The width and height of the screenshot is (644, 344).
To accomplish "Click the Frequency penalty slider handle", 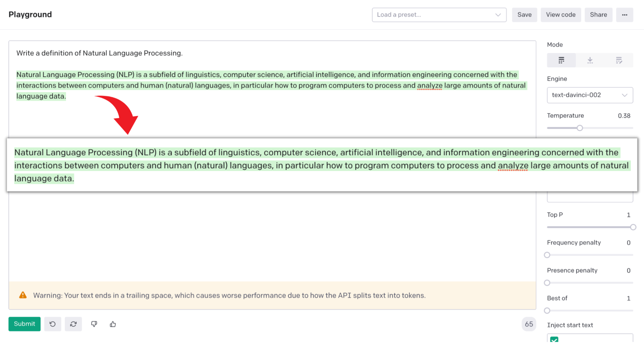I will (547, 255).
